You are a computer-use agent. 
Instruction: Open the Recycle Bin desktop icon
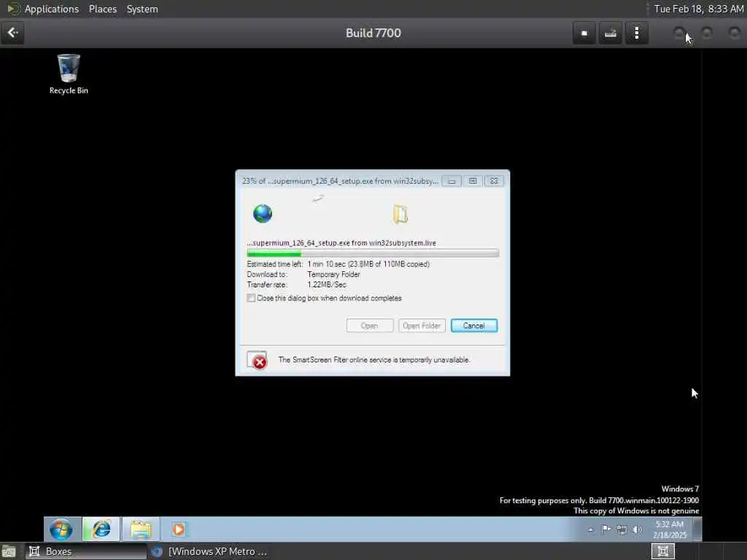pos(69,74)
